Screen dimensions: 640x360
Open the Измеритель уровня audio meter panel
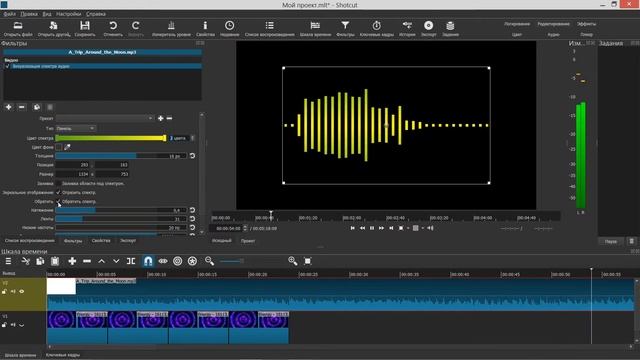[x=171, y=29]
